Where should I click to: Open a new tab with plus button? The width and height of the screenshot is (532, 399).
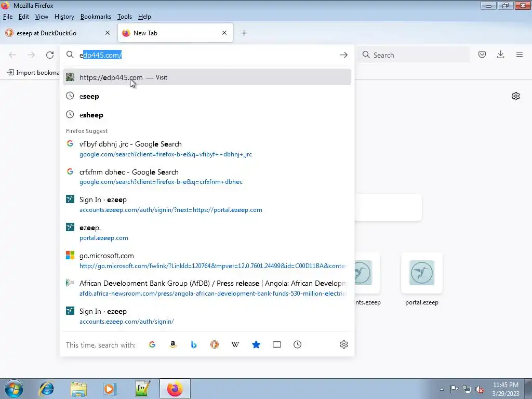[244, 33]
